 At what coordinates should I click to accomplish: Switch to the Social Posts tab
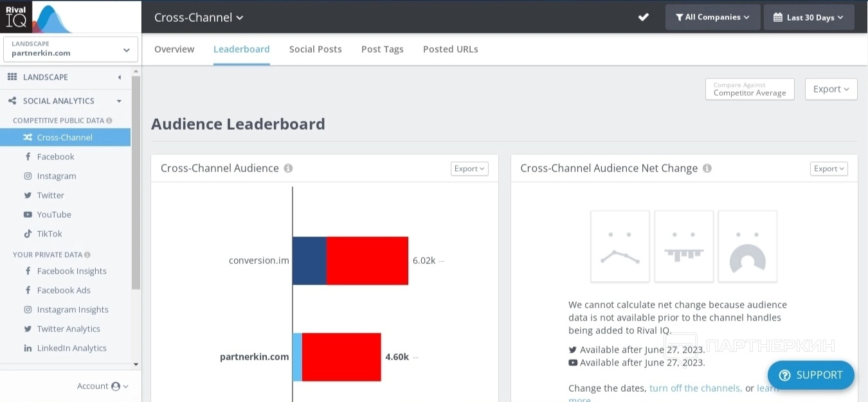pos(315,49)
